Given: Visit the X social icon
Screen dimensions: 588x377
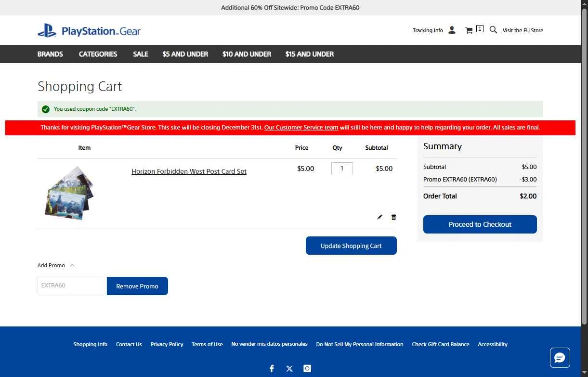Looking at the screenshot, I should click(289, 368).
